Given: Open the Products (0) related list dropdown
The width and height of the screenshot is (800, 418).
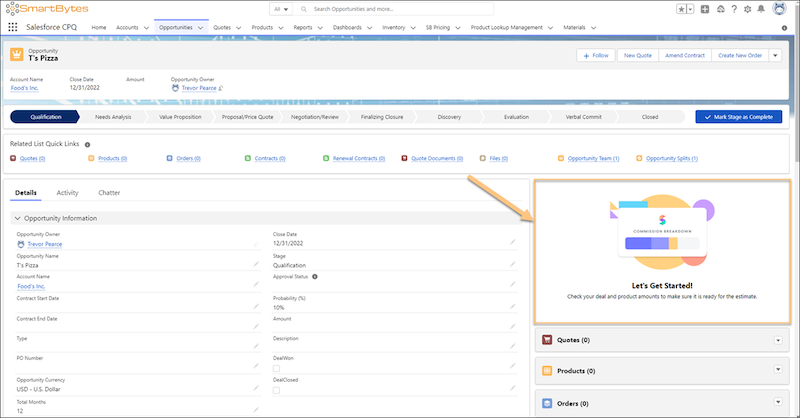Looking at the screenshot, I should pos(778,370).
